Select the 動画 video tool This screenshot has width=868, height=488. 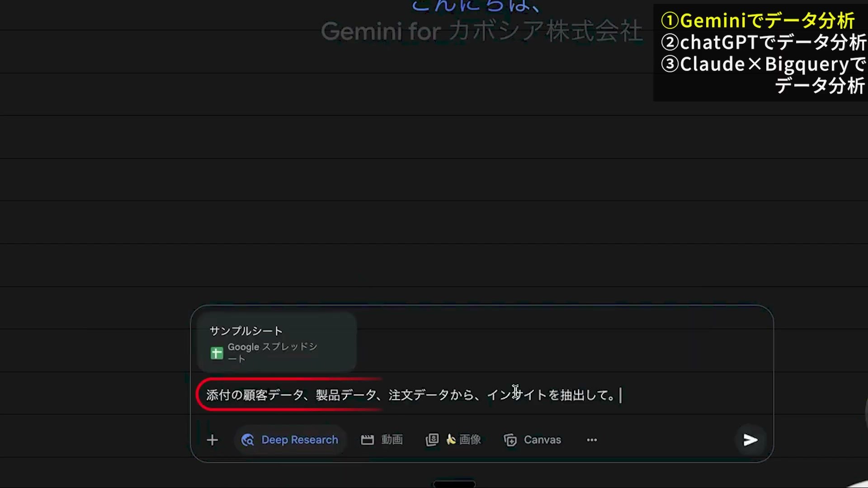coord(382,440)
